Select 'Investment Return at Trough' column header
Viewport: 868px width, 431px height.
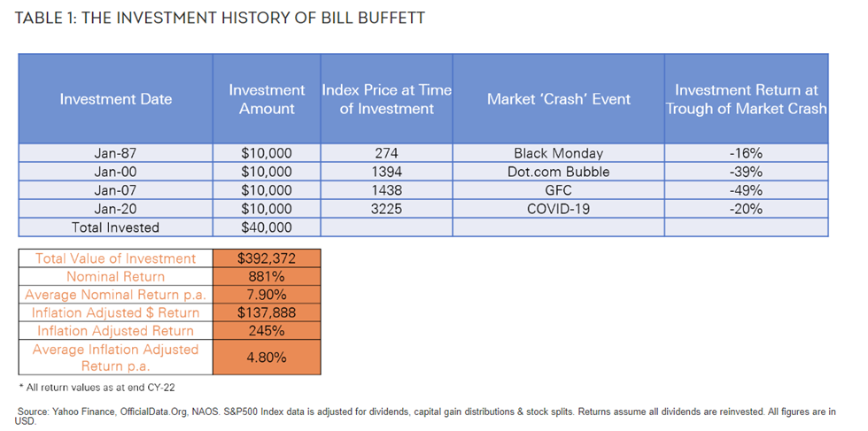pyautogui.click(x=746, y=99)
